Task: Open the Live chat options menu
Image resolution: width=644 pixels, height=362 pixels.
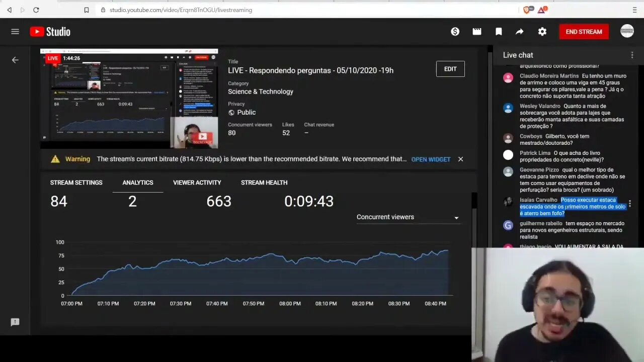Action: coord(632,55)
